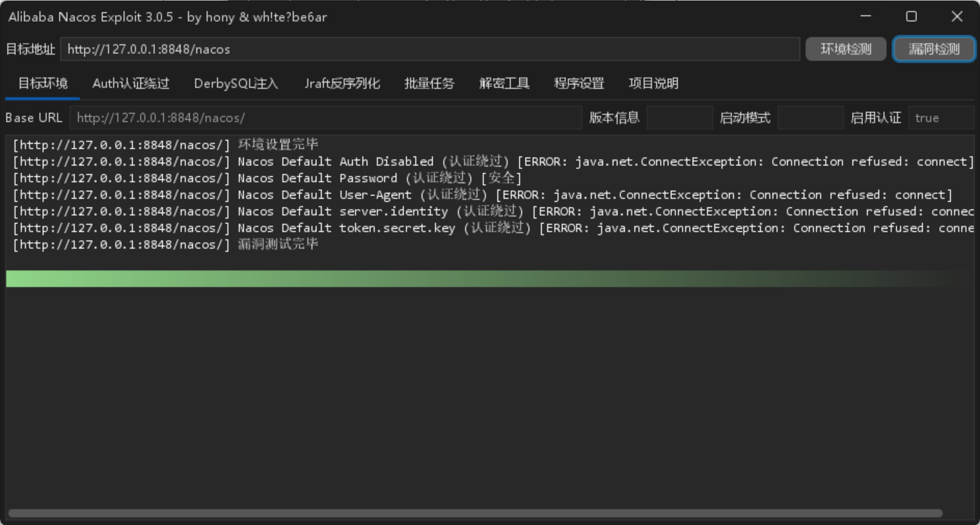Select the 环境设置完毕 log line
The width and height of the screenshot is (980, 525).
tap(165, 145)
